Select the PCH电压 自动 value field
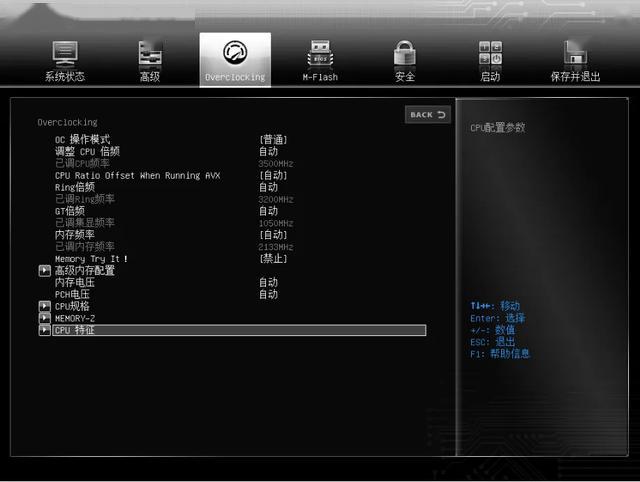Image resolution: width=640 pixels, height=482 pixels. click(269, 294)
